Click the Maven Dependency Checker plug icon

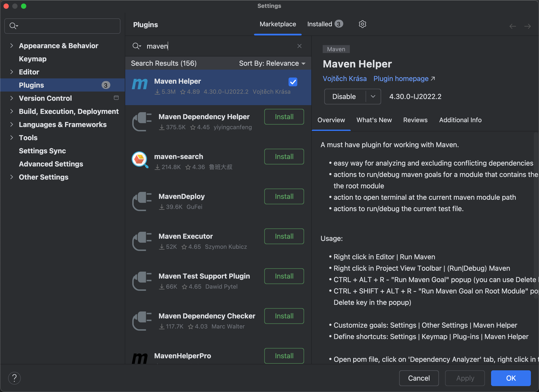[142, 321]
